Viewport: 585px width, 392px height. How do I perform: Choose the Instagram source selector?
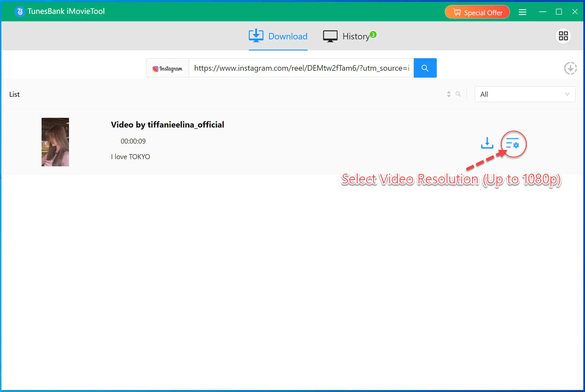click(x=167, y=68)
